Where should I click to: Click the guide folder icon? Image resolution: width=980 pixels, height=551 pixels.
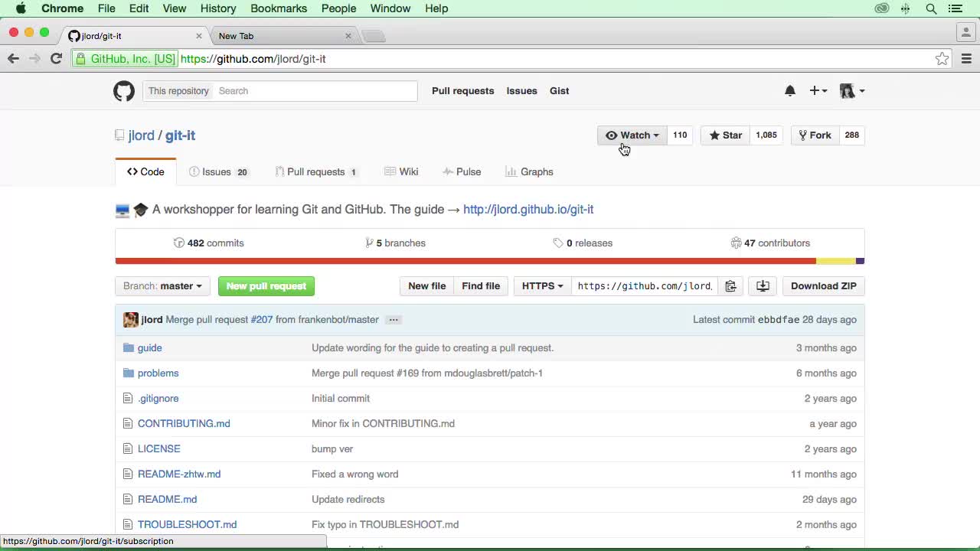click(x=129, y=348)
